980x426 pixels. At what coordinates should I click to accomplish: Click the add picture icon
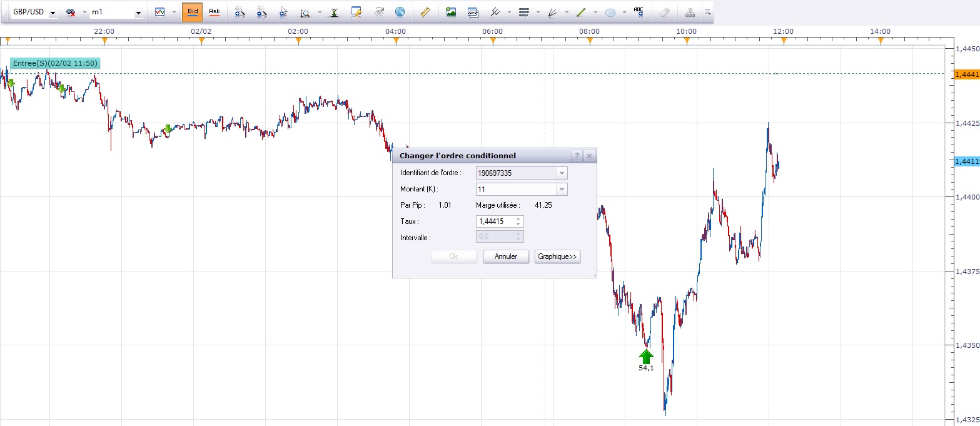tap(451, 12)
